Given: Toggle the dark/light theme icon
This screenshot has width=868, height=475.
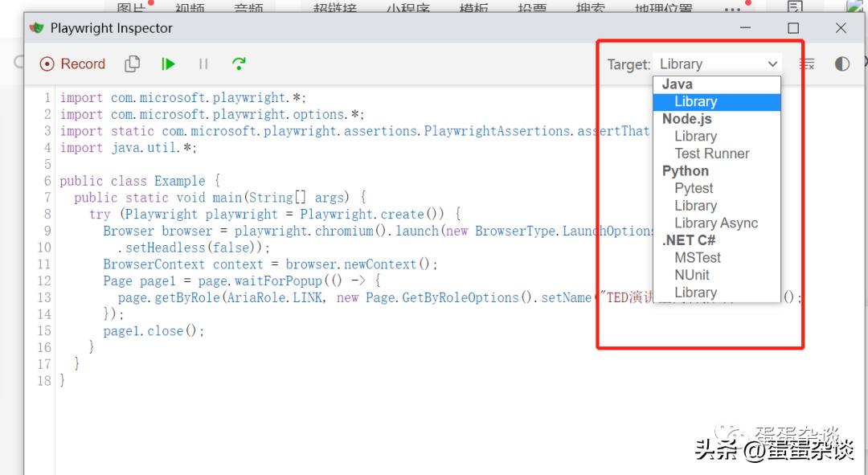Looking at the screenshot, I should pyautogui.click(x=842, y=64).
